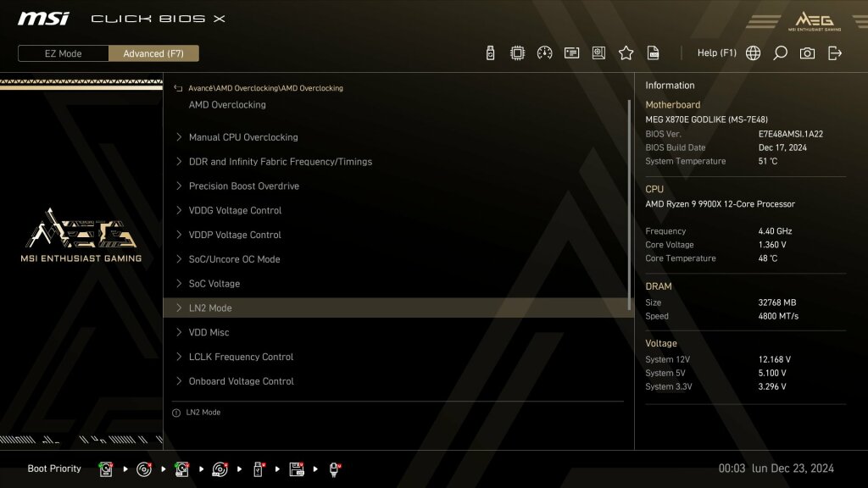Click BIOS version E7E48AMSI.1A22
Image resolution: width=868 pixels, height=488 pixels.
[791, 134]
